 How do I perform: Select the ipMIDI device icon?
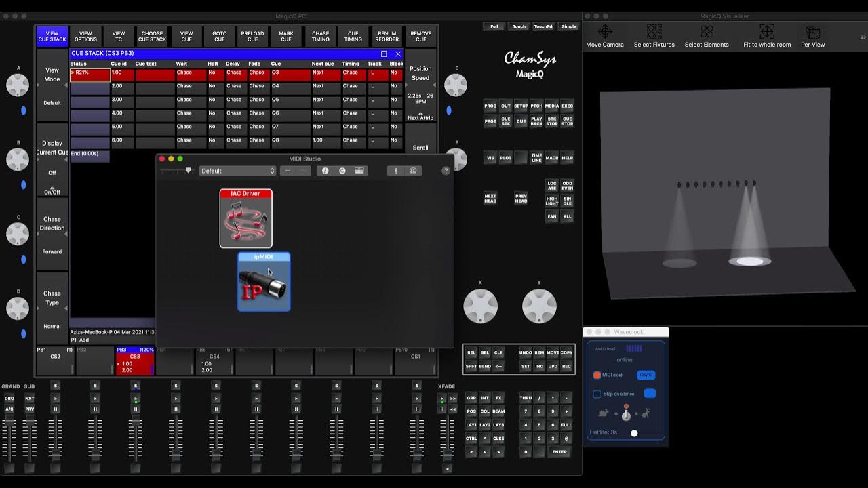pos(264,282)
